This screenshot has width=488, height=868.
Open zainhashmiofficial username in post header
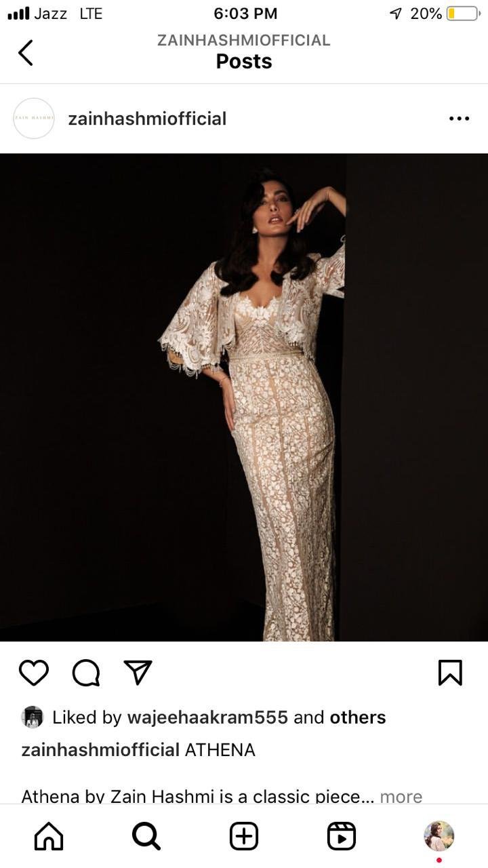tap(147, 119)
